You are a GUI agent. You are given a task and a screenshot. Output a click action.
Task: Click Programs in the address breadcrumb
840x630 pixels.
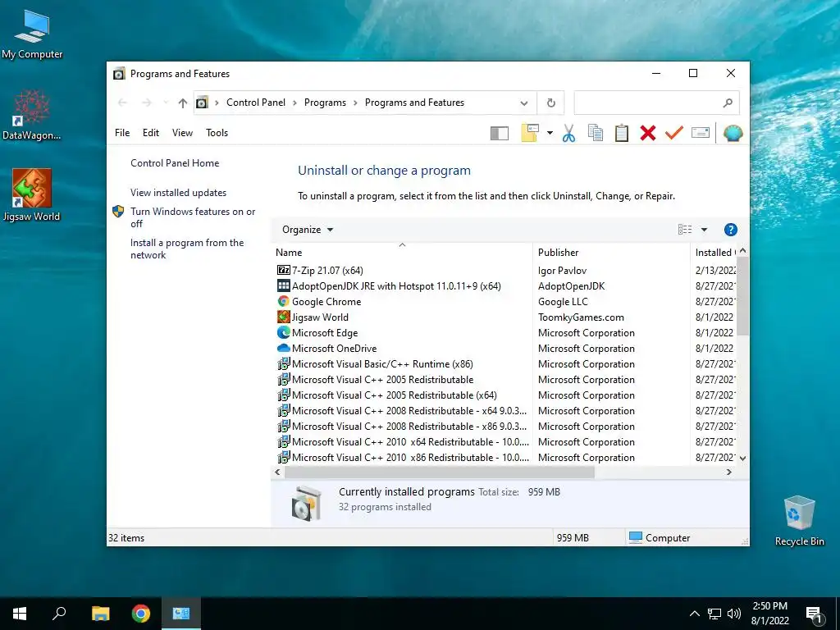click(x=325, y=103)
